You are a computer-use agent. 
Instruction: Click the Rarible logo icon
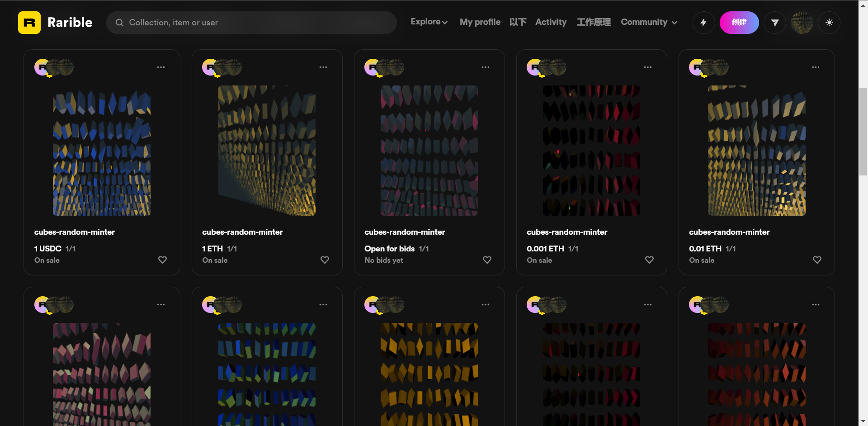click(29, 23)
